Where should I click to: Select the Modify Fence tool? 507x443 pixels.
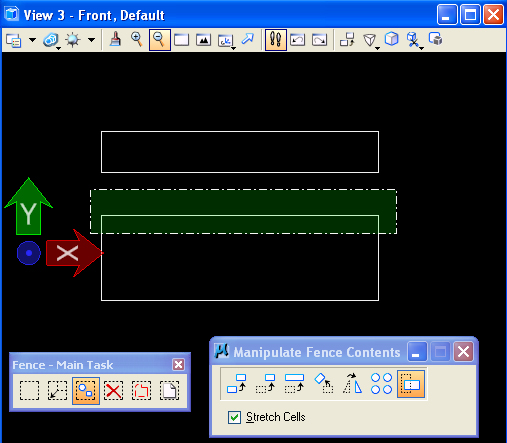tap(58, 390)
